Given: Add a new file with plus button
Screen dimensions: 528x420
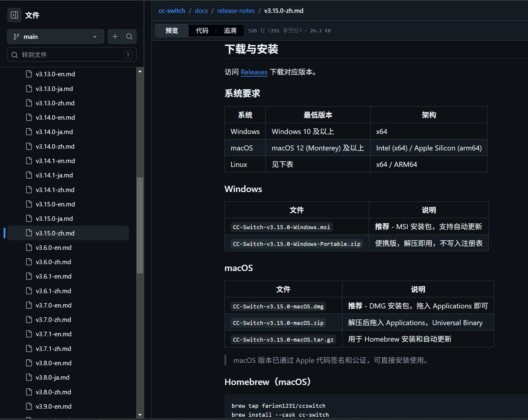Looking at the screenshot, I should coord(115,36).
